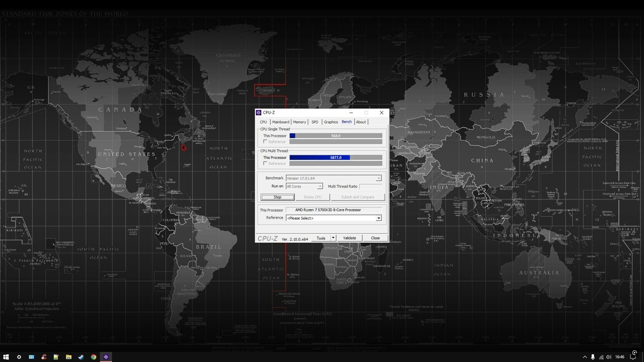Click Single Thread processor score bar
The width and height of the screenshot is (644, 362).
pos(336,136)
